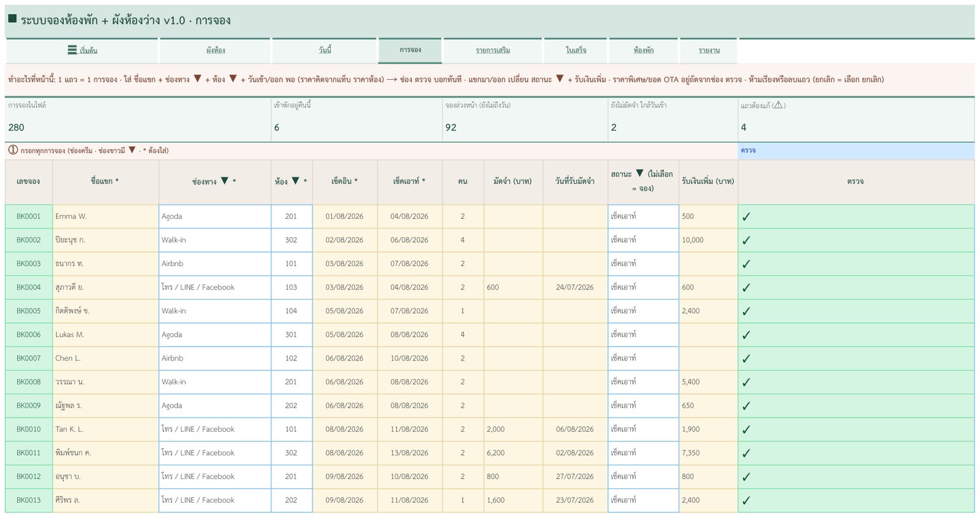Image resolution: width=980 pixels, height=518 pixels.
Task: Open the status dropdown cell for BK0012
Action: (643, 476)
